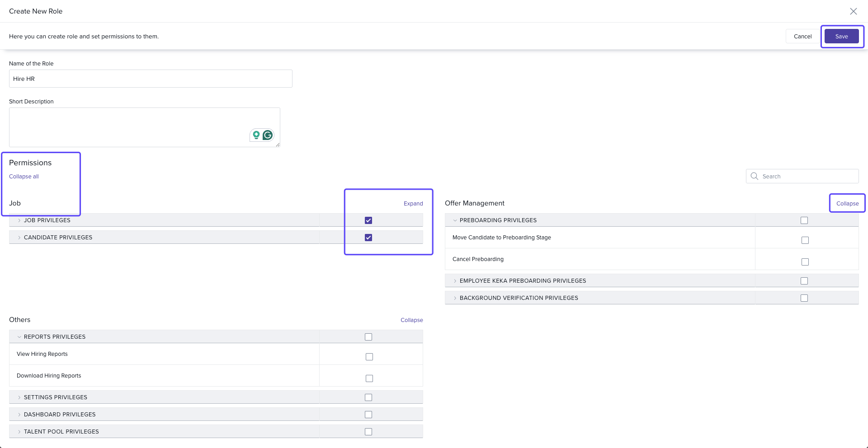The image size is (868, 448).
Task: Click the search magnifier icon
Action: 754,176
